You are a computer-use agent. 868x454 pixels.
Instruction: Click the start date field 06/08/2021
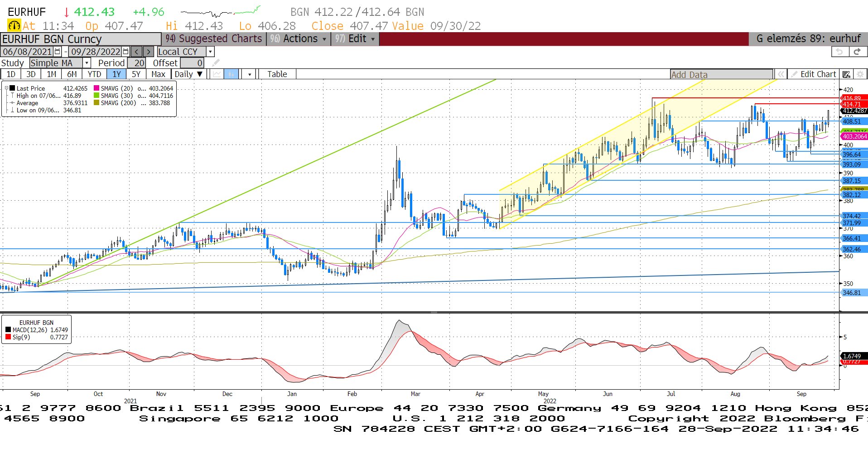[x=27, y=52]
